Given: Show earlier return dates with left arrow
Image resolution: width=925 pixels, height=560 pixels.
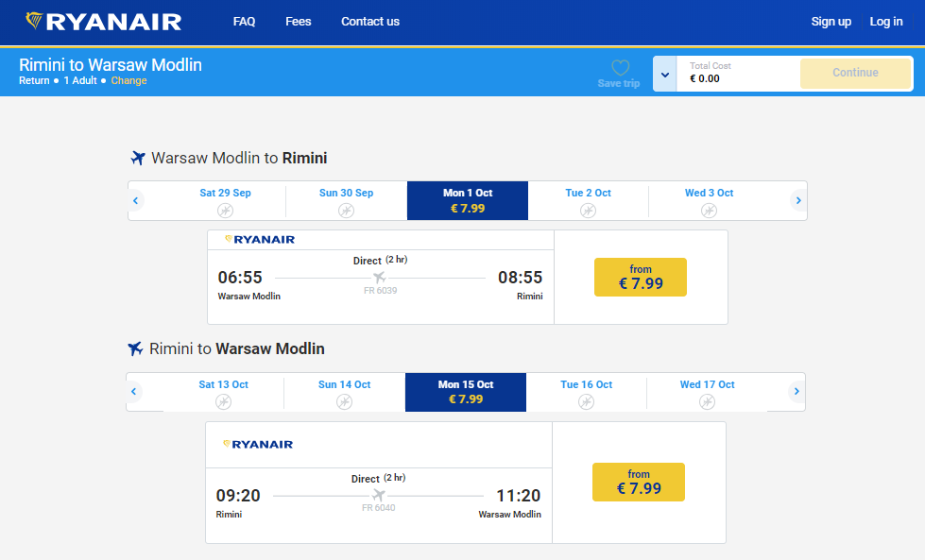Looking at the screenshot, I should pos(134,391).
